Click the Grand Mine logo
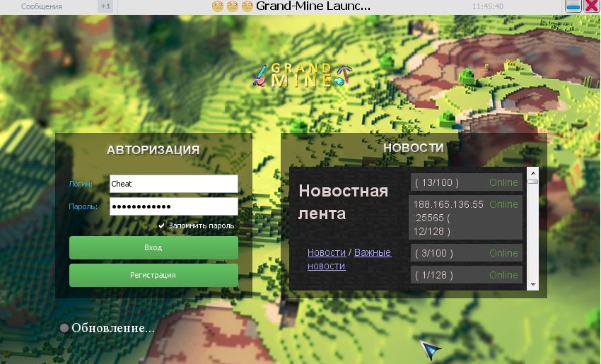The width and height of the screenshot is (601, 364). 302,75
